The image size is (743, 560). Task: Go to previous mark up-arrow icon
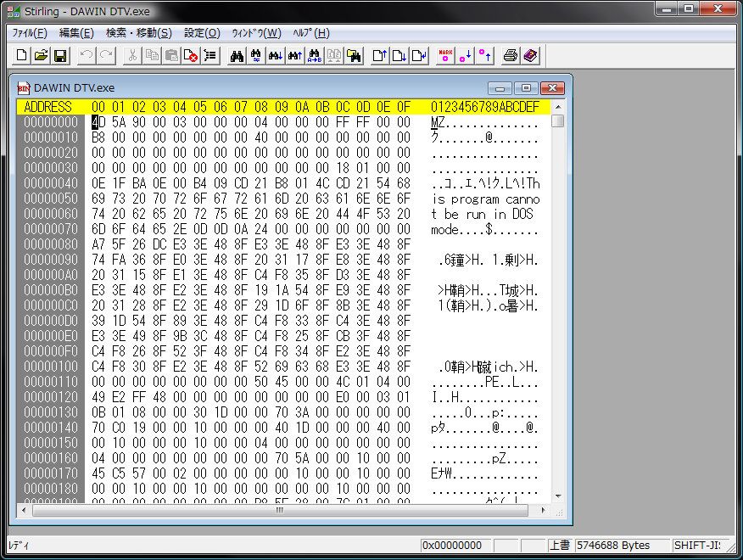point(484,56)
